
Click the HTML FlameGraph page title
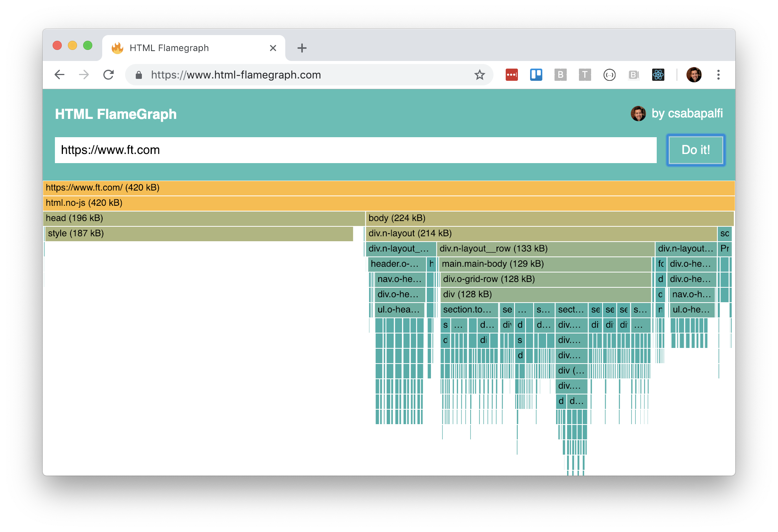coord(116,114)
